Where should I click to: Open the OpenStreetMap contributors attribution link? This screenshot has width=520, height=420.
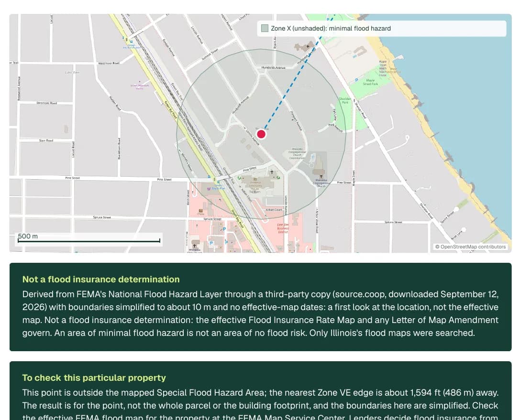tap(471, 247)
